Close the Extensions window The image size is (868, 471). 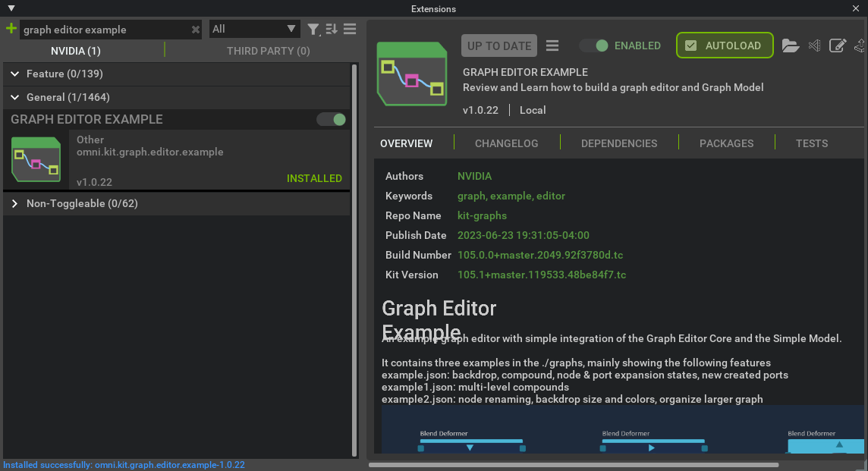click(x=856, y=8)
